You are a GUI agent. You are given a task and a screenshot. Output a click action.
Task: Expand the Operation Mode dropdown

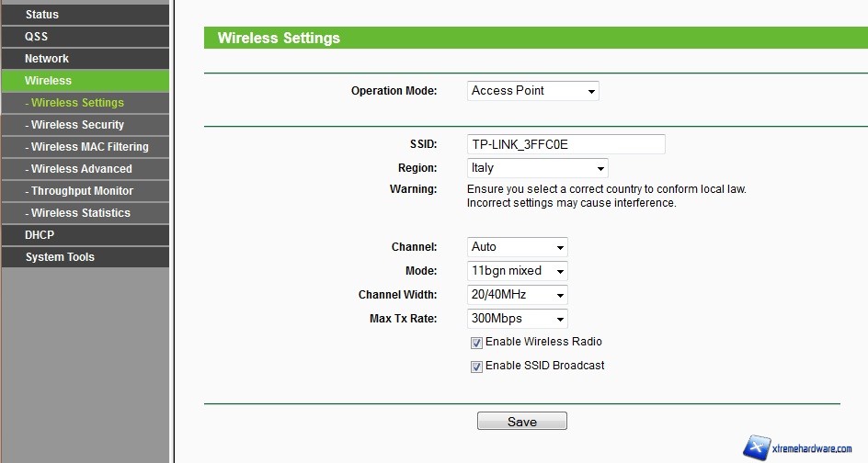click(533, 91)
